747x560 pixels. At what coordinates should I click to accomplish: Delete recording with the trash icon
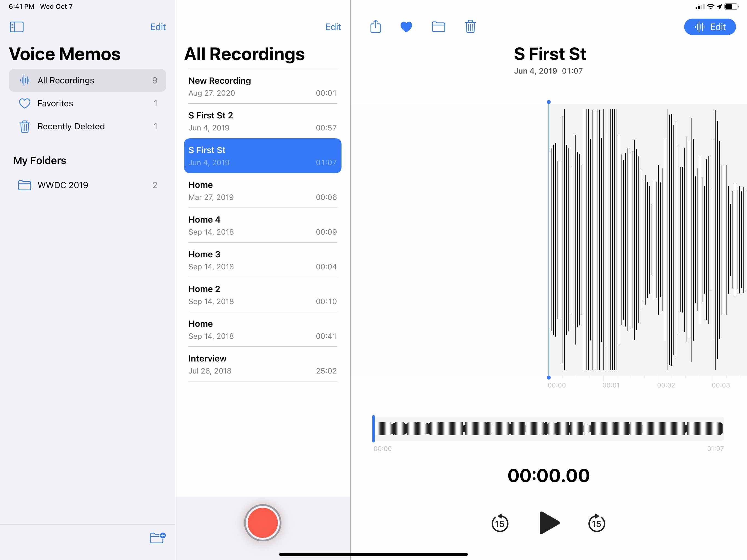(470, 26)
